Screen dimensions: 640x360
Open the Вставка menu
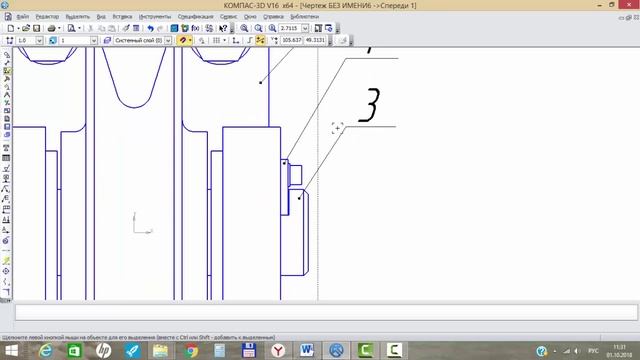coord(122,17)
